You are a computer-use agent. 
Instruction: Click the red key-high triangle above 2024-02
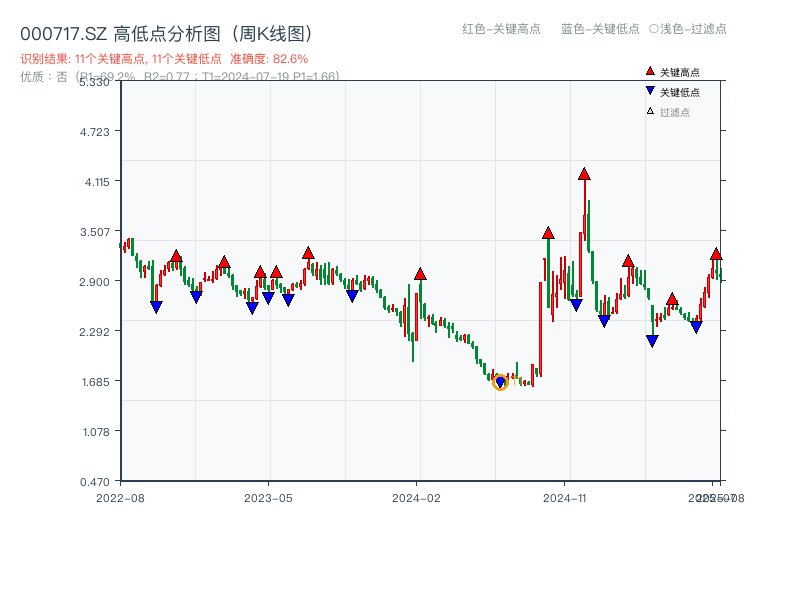coord(420,274)
